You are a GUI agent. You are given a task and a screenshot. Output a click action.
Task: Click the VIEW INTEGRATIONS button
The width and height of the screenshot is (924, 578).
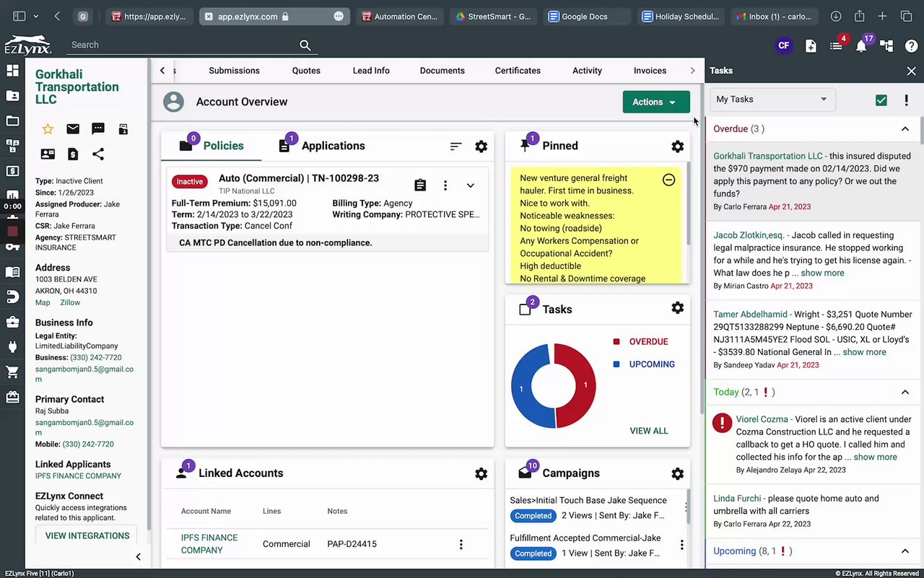[x=87, y=535]
